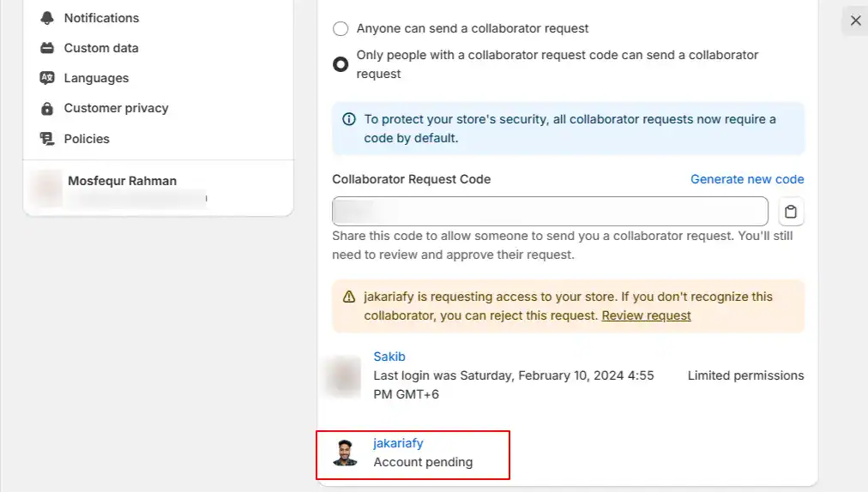Open jakariafy's collaborator profile link
Image resolution: width=868 pixels, height=492 pixels.
pyautogui.click(x=398, y=443)
